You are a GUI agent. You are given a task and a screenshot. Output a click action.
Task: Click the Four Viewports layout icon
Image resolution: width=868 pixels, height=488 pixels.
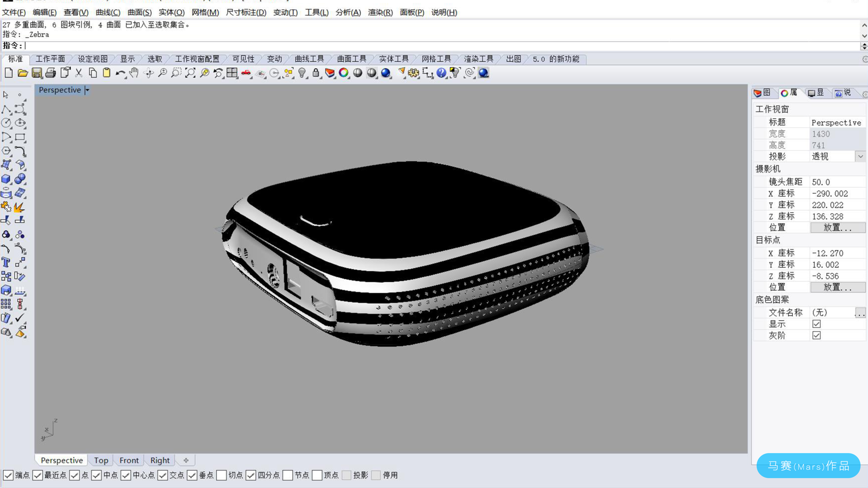[232, 73]
